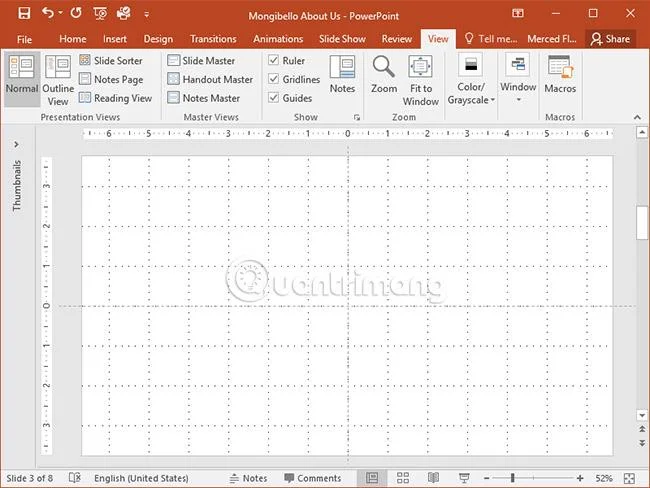Open Macros dialog
The width and height of the screenshot is (650, 488).
pos(560,75)
